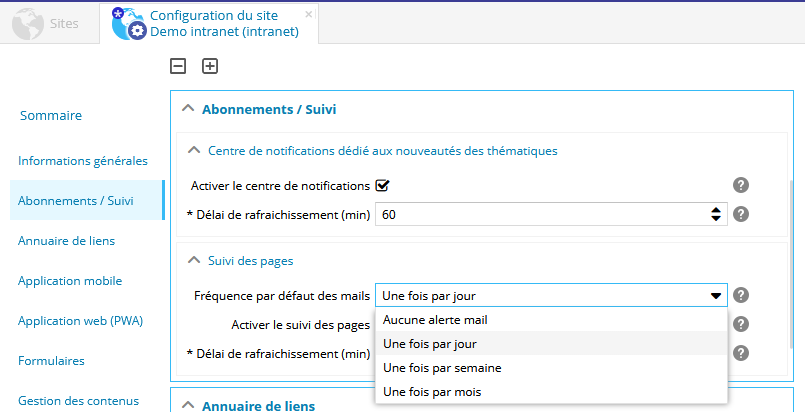Uncheck Activer le centre de notifications checkbox
Viewport: 805px width, 412px height.
click(381, 185)
